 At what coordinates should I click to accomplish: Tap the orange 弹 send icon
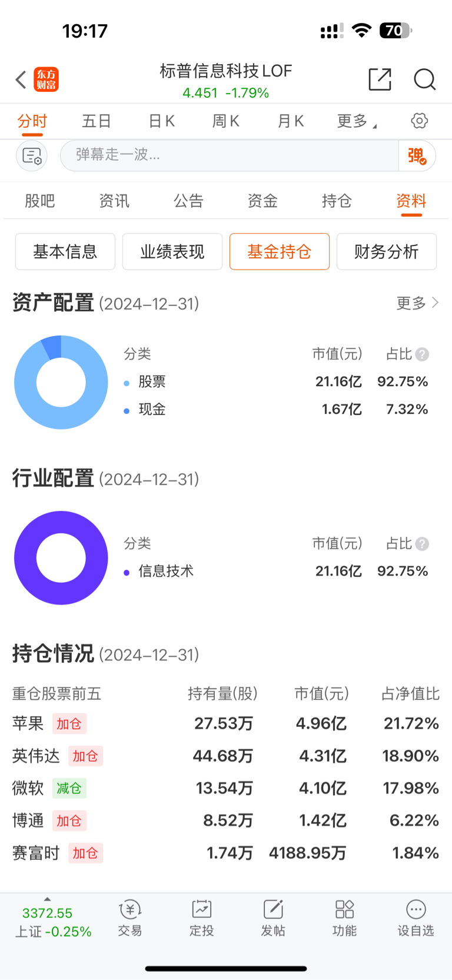(417, 156)
